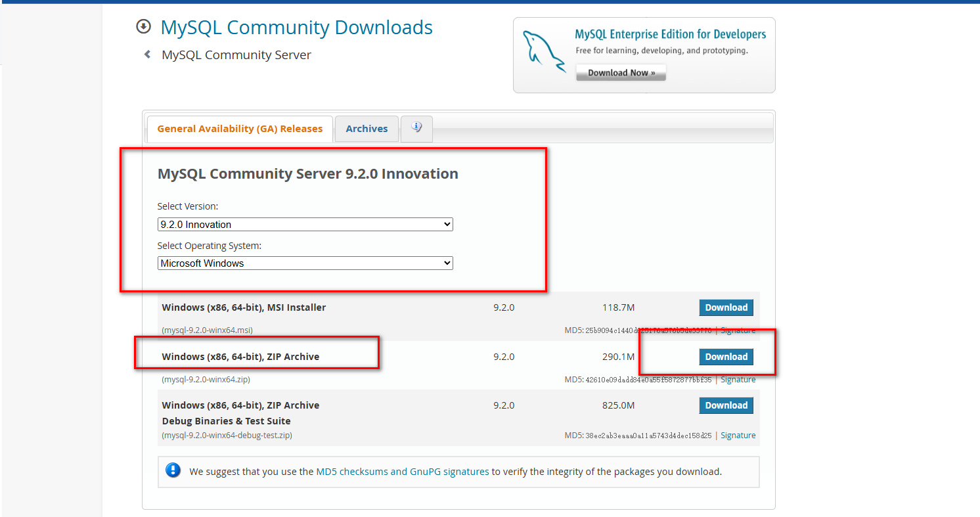Image resolution: width=980 pixels, height=517 pixels.
Task: Open the MSI Installer Signature link
Action: 738,330
